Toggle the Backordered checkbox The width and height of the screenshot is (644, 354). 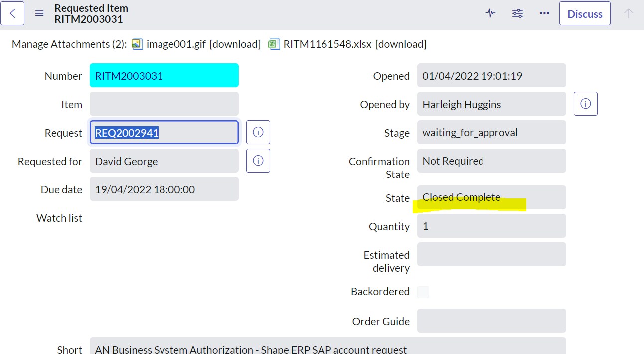tap(423, 292)
